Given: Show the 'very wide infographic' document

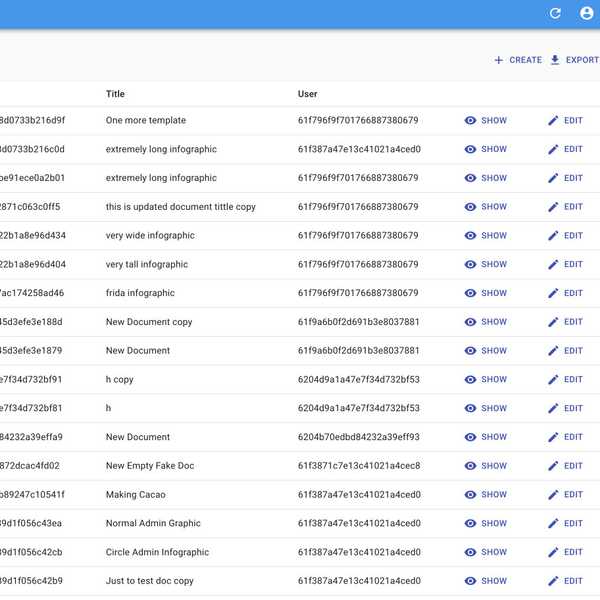Looking at the screenshot, I should point(486,236).
